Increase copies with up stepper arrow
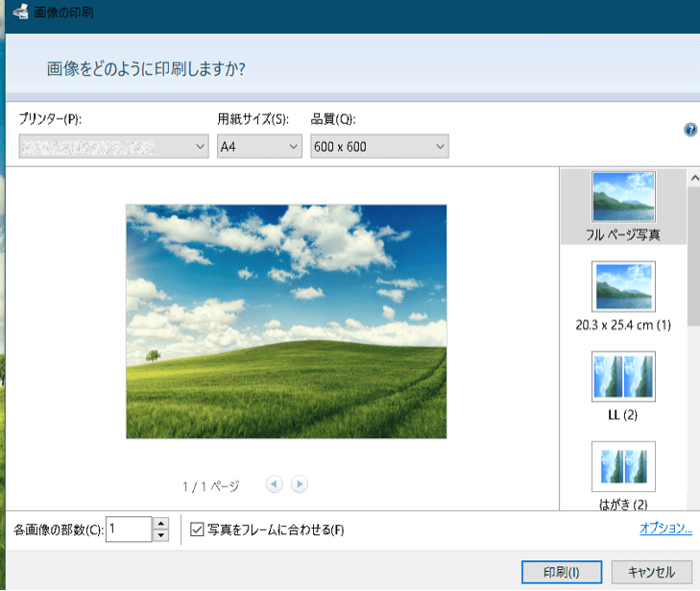 (161, 523)
